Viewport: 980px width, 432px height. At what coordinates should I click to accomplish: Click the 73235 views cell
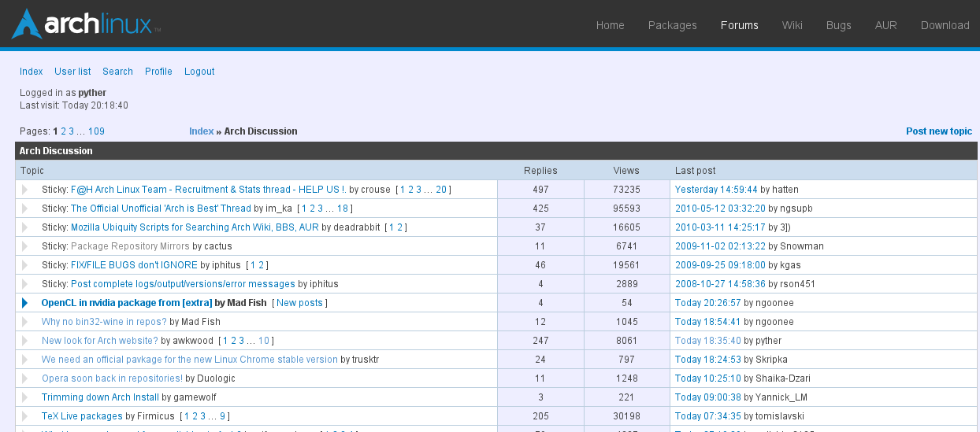627,190
